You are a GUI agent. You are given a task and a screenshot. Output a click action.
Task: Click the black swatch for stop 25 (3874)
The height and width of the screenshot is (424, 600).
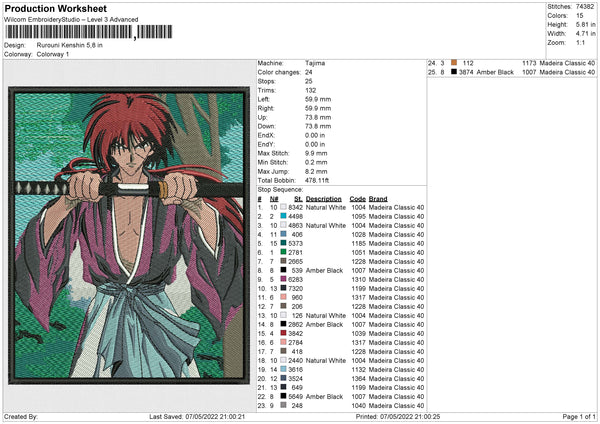pos(454,72)
